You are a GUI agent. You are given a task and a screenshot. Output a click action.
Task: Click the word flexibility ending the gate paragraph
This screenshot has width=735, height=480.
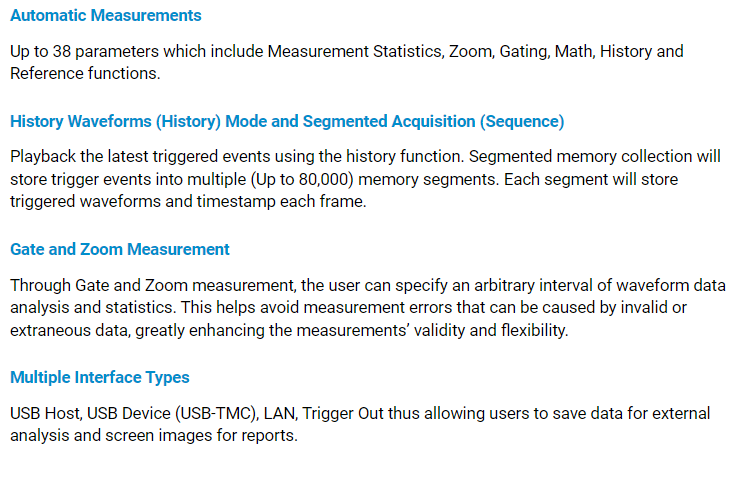point(530,329)
